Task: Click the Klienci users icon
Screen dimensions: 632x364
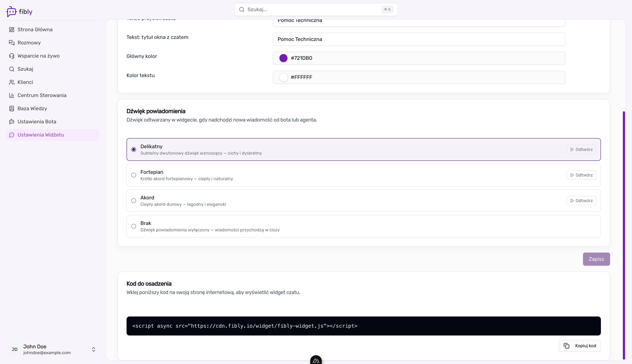Action: [x=12, y=82]
